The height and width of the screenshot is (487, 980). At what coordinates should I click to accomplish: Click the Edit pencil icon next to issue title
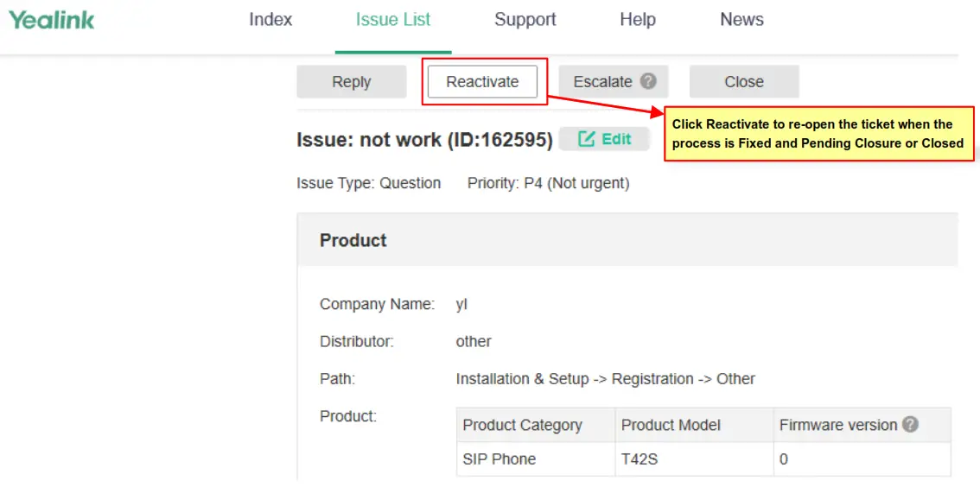coord(587,139)
